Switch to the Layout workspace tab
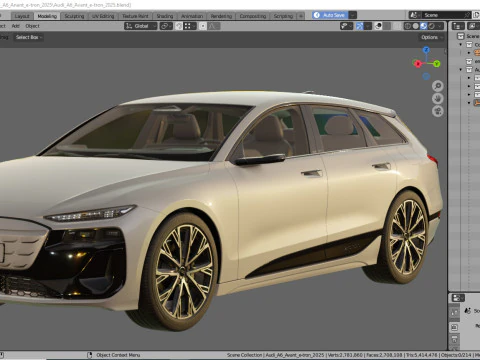Image resolution: width=480 pixels, height=360 pixels. click(22, 16)
